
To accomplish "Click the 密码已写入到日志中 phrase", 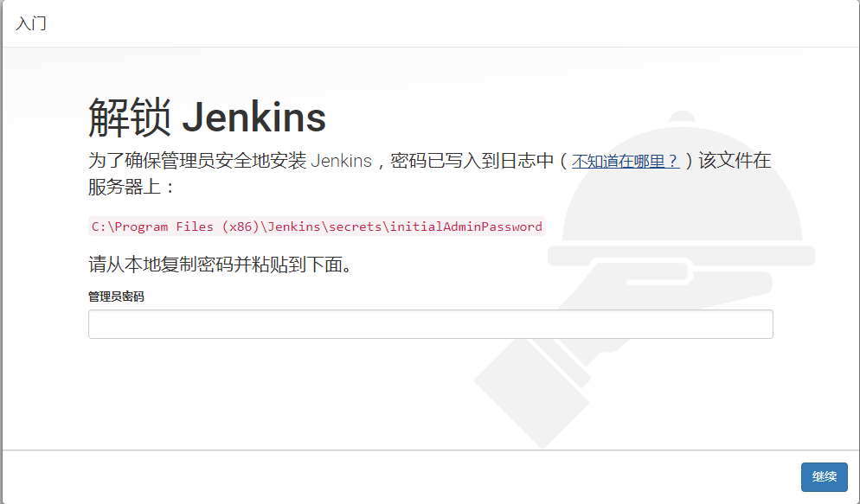I will (472, 161).
